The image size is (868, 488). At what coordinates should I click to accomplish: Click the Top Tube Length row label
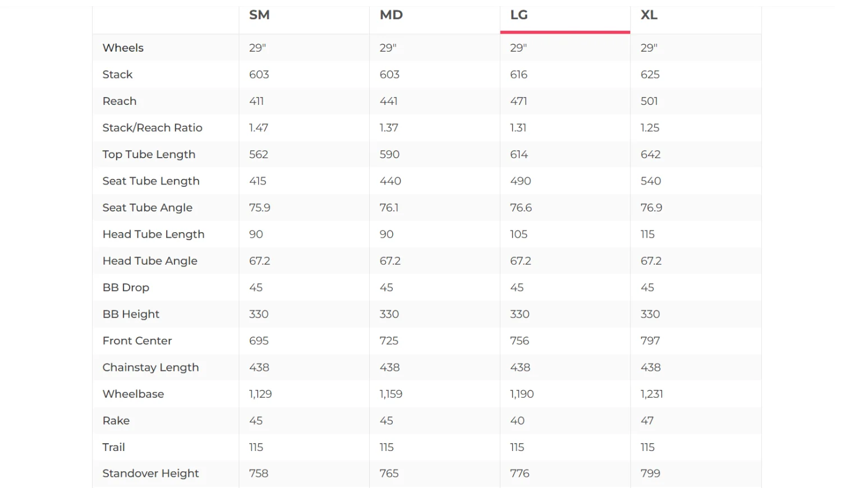[149, 154]
